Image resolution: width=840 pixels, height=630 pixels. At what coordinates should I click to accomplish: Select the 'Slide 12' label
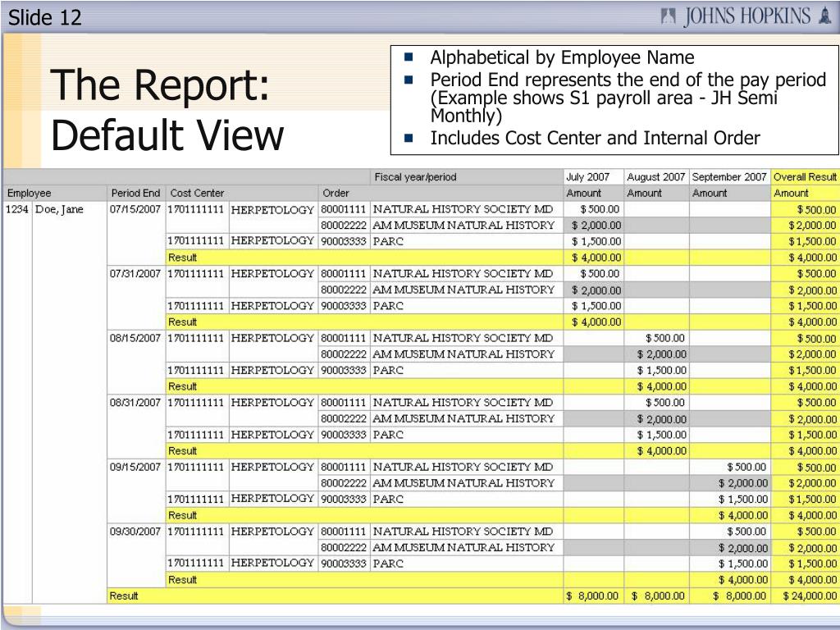pos(45,18)
